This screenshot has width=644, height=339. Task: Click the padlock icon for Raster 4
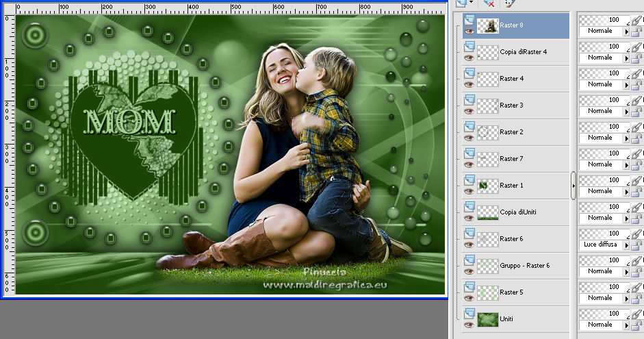pos(635,85)
